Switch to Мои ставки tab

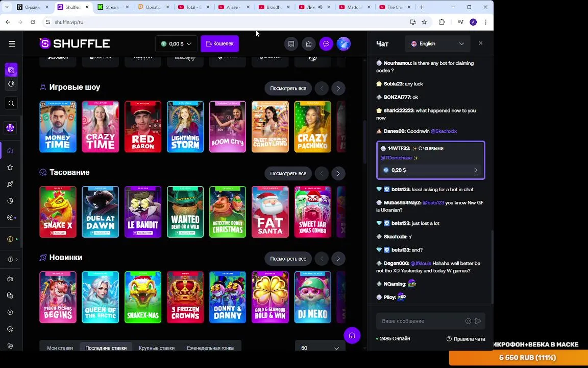60,348
